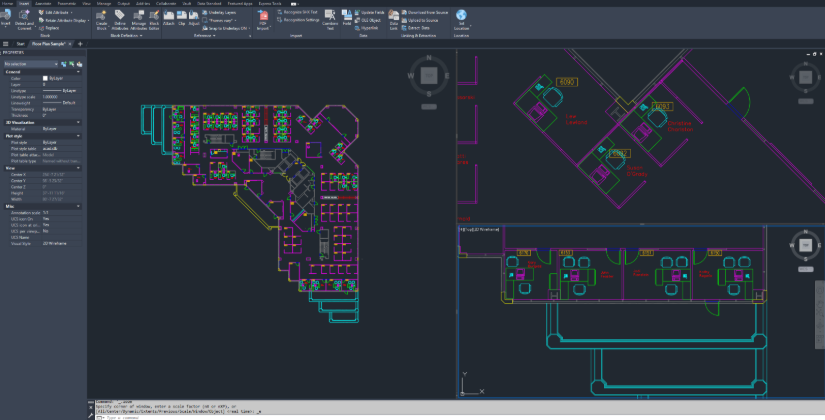Image resolution: width=825 pixels, height=420 pixels.
Task: Click the Attach reference icon
Action: click(x=169, y=18)
